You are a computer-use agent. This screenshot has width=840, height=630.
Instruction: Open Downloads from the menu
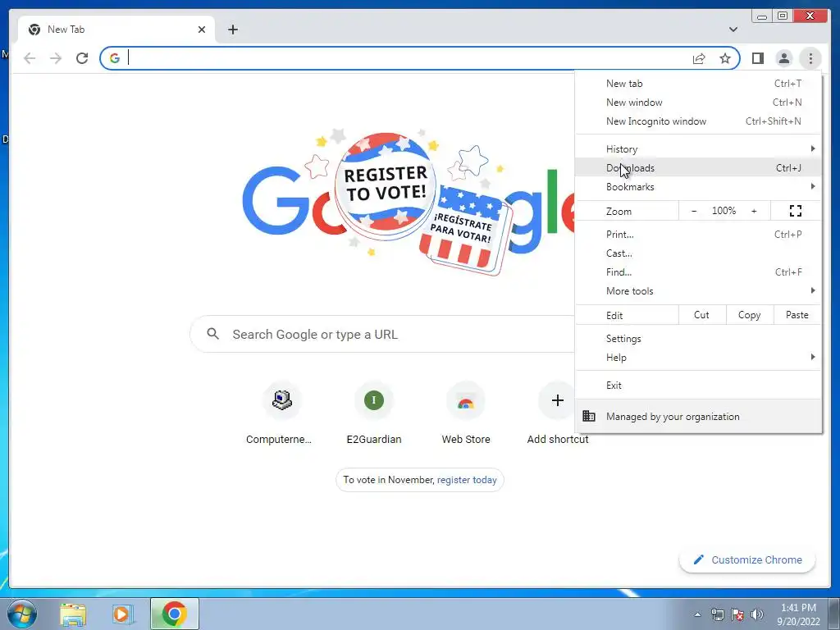pos(698,167)
